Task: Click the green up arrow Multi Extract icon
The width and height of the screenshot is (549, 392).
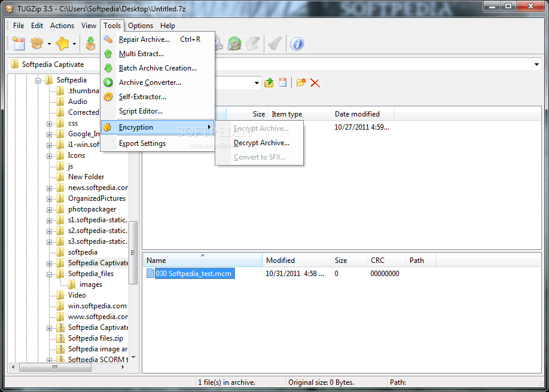Action: 108,54
